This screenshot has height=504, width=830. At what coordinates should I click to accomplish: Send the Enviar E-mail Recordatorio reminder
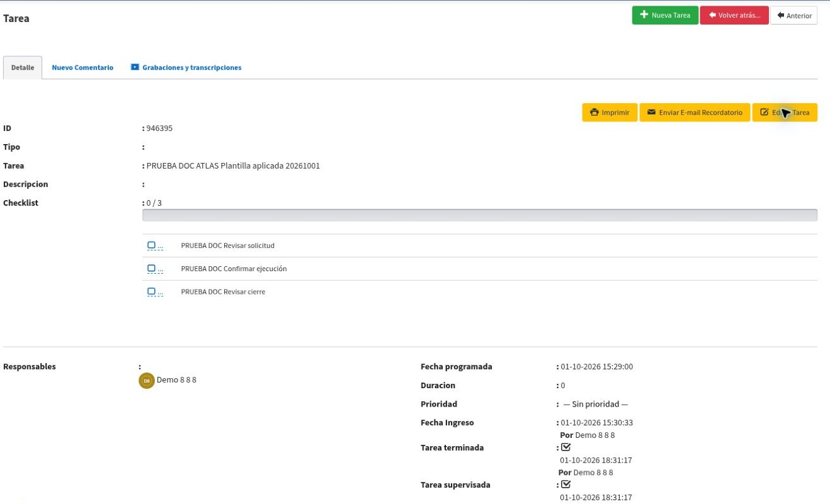click(x=695, y=113)
